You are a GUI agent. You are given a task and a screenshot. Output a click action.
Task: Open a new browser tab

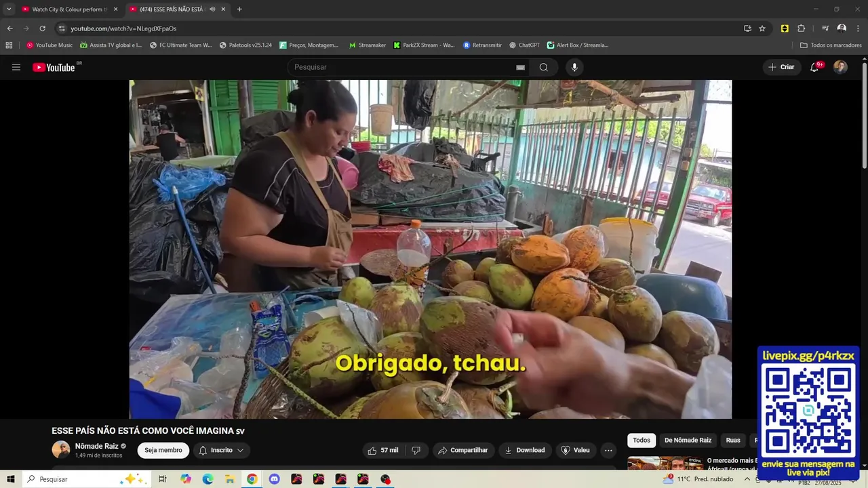point(239,9)
